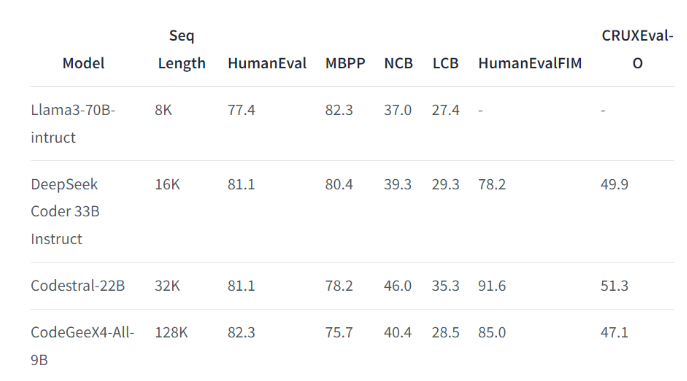Click Codestral's 91.6 HumanEvalFIM score
The width and height of the screenshot is (687, 381).
(492, 286)
